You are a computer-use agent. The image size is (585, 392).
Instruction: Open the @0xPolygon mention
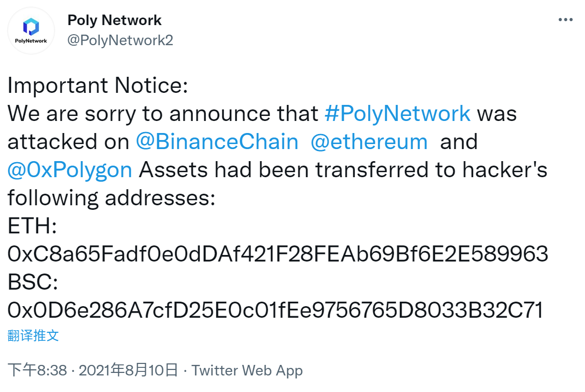click(x=70, y=170)
